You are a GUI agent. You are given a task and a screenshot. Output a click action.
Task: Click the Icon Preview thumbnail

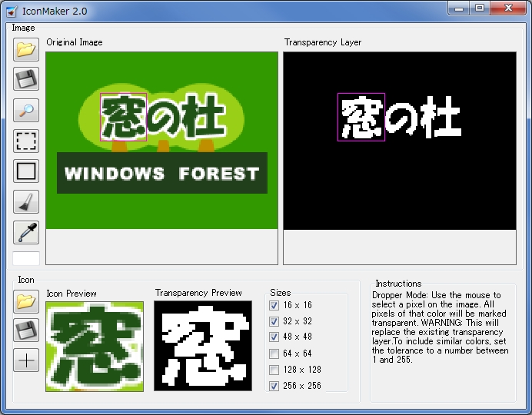[95, 346]
